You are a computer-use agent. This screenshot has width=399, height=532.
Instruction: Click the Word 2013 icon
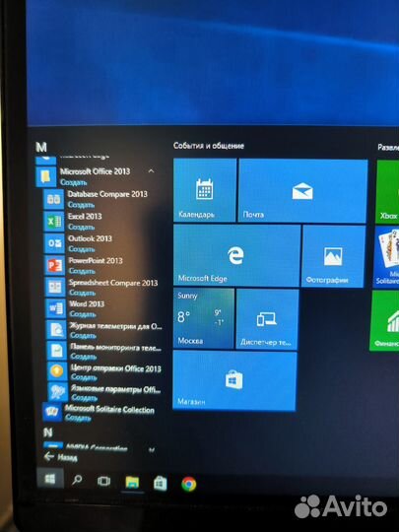pos(55,308)
